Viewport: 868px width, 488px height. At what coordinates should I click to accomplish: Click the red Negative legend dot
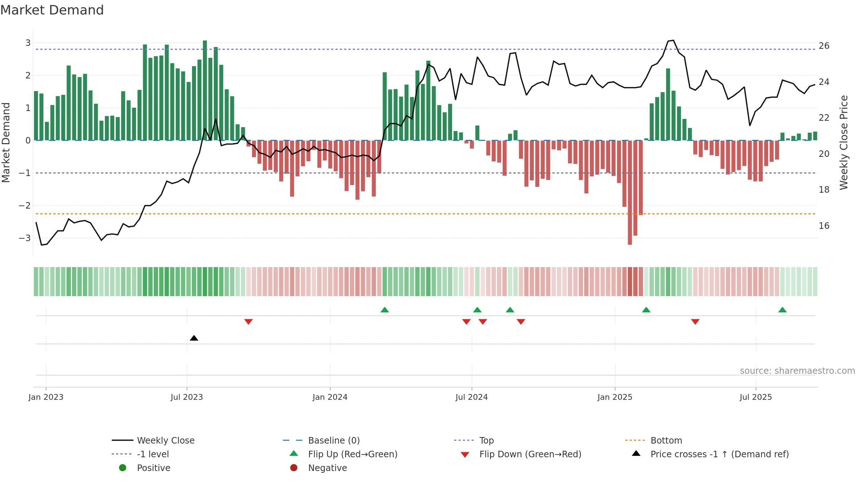[x=294, y=468]
